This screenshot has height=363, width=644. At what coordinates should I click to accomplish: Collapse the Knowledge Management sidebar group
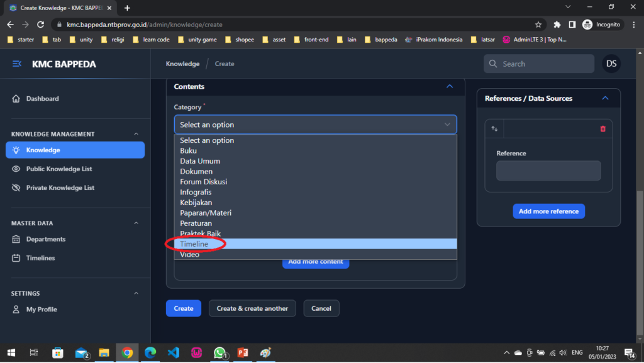coord(136,134)
